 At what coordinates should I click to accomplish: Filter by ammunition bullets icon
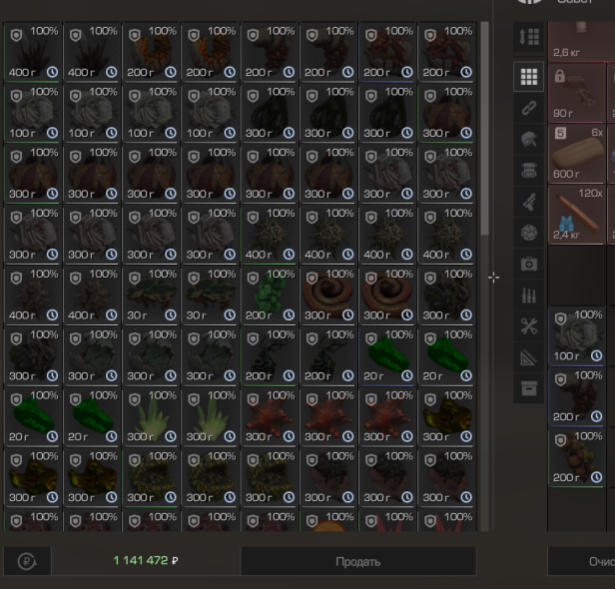point(529,295)
